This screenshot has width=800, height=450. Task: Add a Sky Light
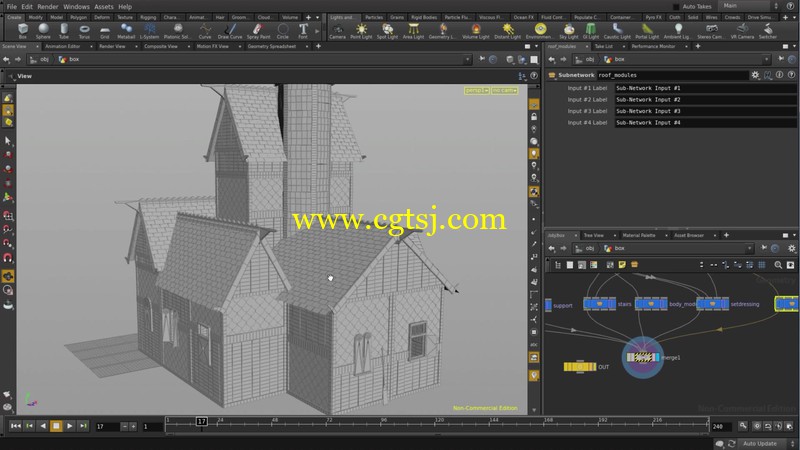click(x=569, y=31)
